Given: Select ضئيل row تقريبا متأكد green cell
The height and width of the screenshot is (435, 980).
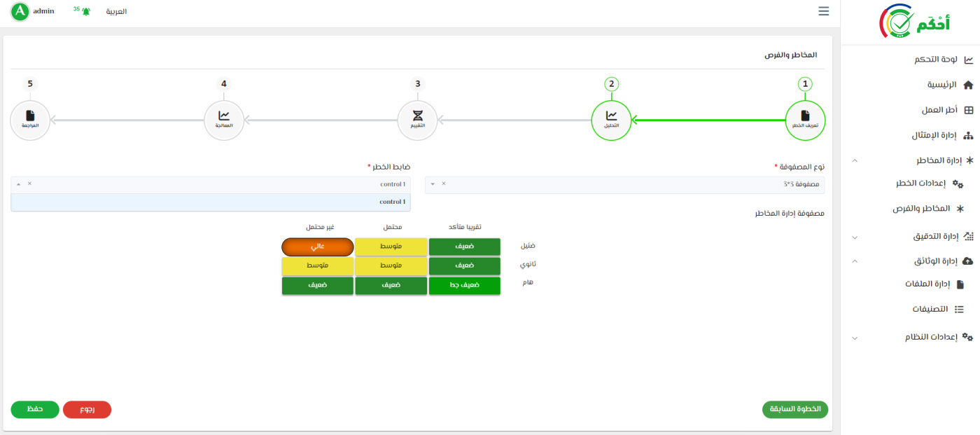Looking at the screenshot, I should click(x=465, y=247).
